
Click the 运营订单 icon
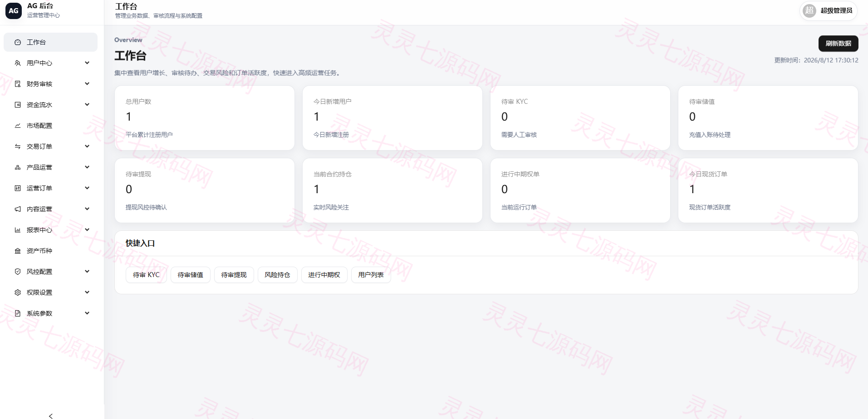pos(18,188)
